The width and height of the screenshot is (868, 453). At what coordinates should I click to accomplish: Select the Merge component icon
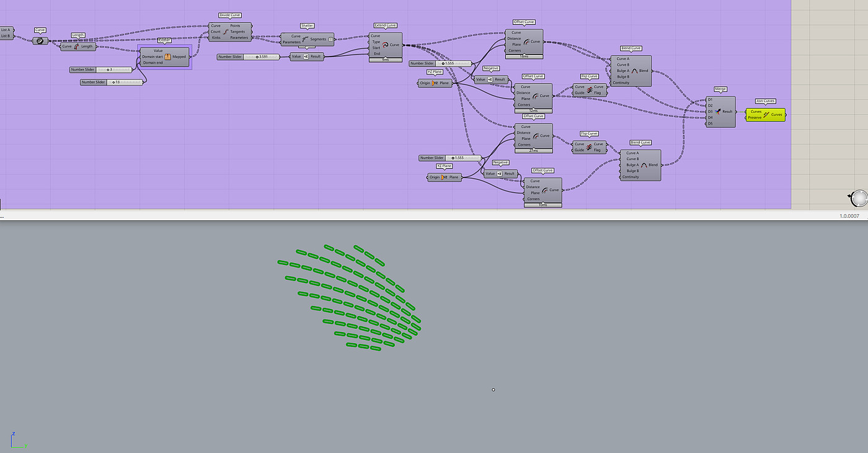coord(718,112)
